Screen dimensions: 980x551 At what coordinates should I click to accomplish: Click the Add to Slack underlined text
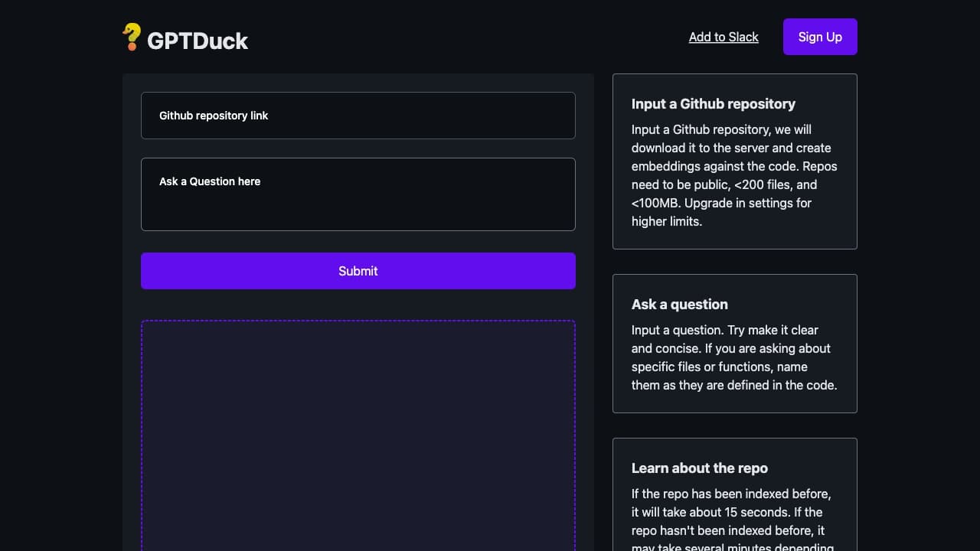coord(723,37)
